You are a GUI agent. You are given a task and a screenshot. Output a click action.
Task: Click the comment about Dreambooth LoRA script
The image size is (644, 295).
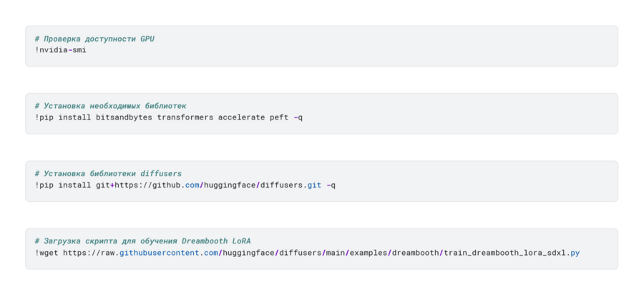coord(142,241)
